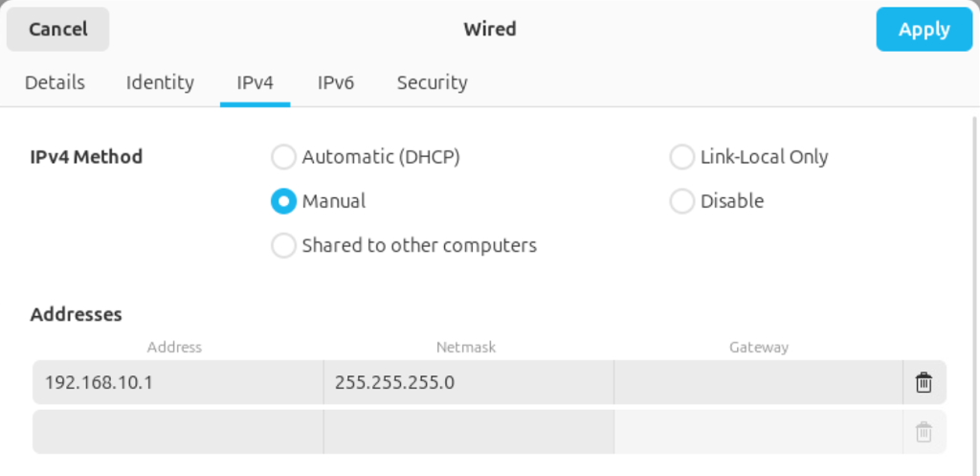980x476 pixels.
Task: Click the 255.255.255.0 netmask field
Action: click(x=469, y=383)
